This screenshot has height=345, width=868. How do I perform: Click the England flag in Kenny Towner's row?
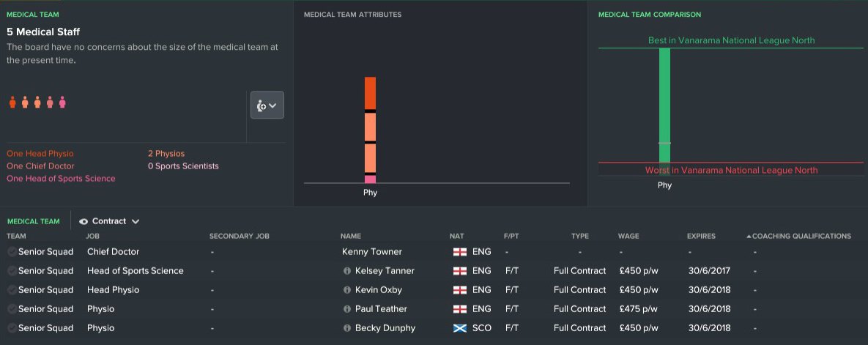460,252
